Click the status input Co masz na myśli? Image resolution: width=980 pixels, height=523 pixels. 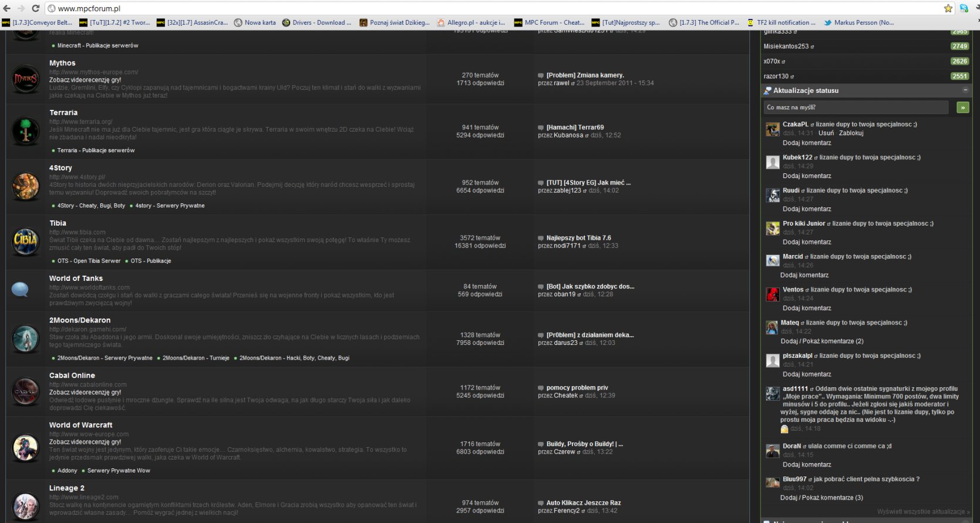(x=856, y=108)
